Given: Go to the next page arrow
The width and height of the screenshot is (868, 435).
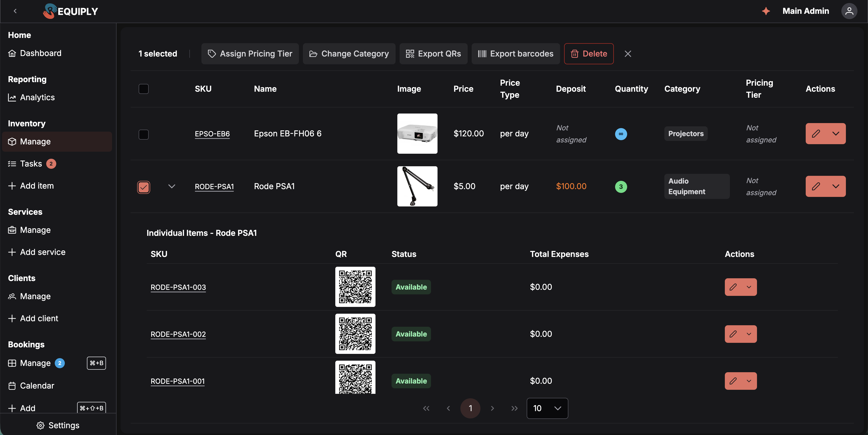Looking at the screenshot, I should coord(492,408).
